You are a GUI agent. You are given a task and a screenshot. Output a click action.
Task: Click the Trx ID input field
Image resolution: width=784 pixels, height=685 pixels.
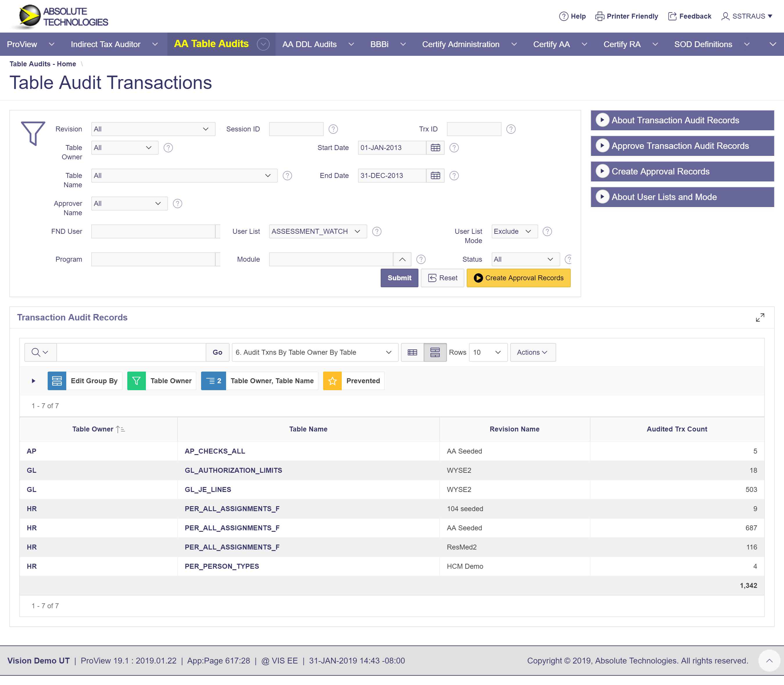pyautogui.click(x=474, y=129)
